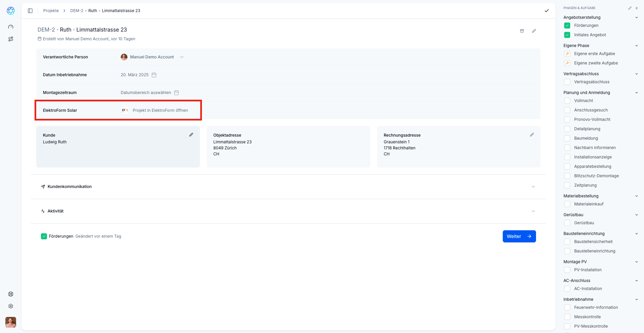Go to Projekte in the breadcrumb
This screenshot has width=644, height=333.
point(51,11)
